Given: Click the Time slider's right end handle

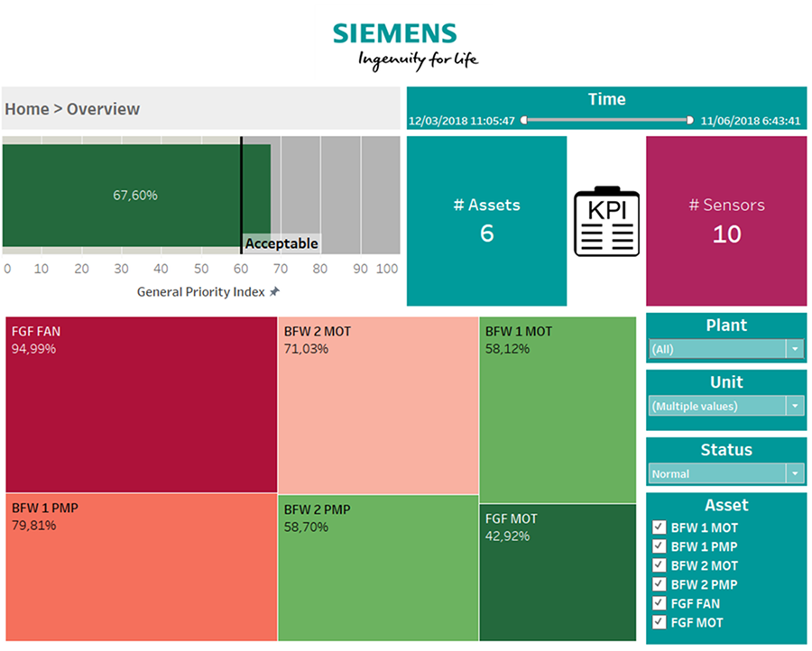Looking at the screenshot, I should (690, 120).
